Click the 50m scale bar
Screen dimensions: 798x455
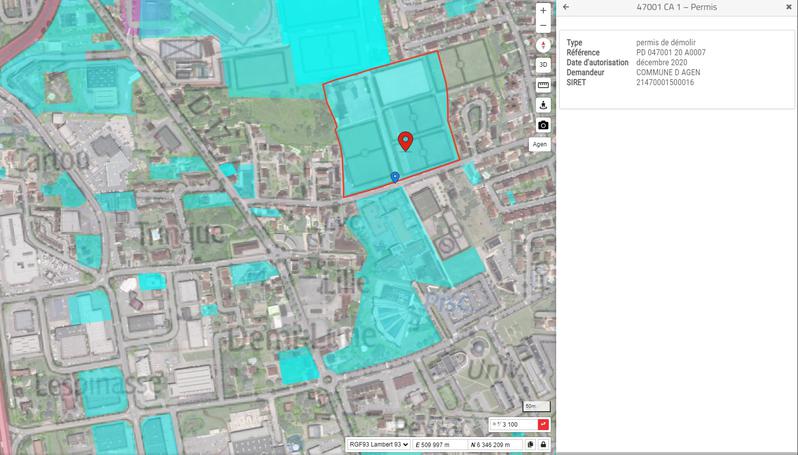click(537, 407)
